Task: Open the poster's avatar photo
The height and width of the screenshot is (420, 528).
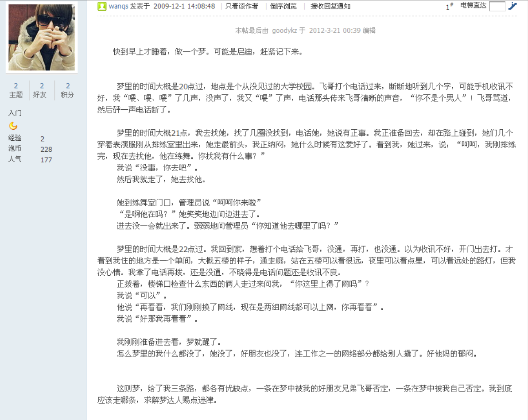Action: [x=42, y=37]
